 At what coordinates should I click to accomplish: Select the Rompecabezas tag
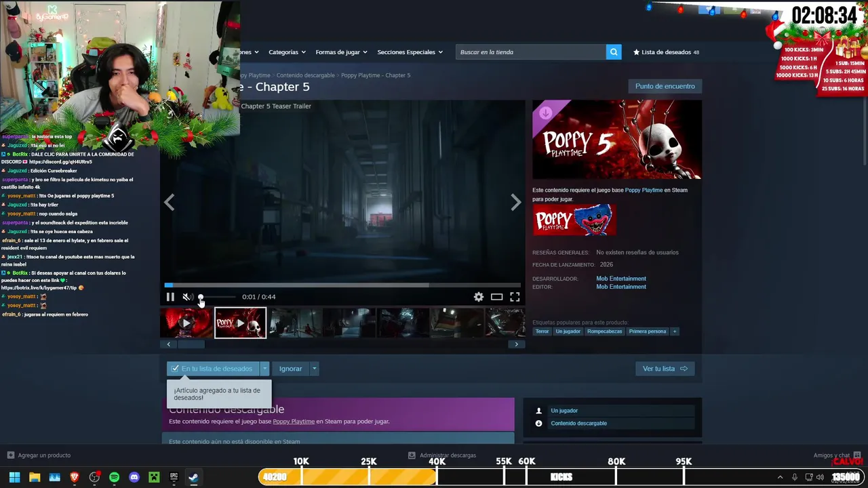(x=605, y=331)
